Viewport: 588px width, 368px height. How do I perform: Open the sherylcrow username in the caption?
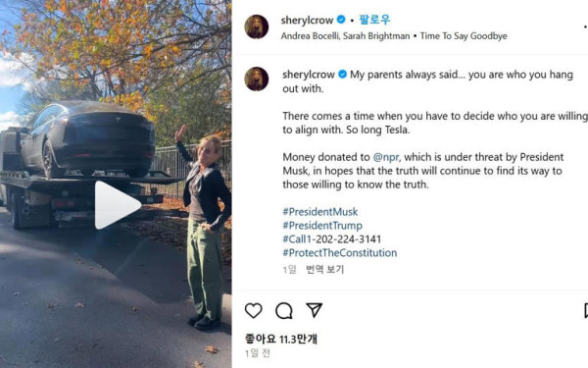point(309,75)
